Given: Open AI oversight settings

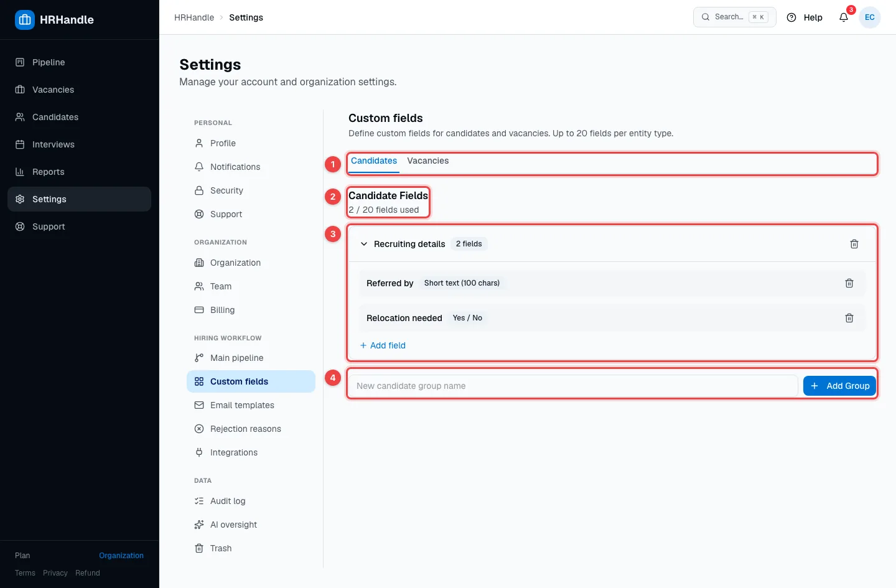Looking at the screenshot, I should coord(251,525).
